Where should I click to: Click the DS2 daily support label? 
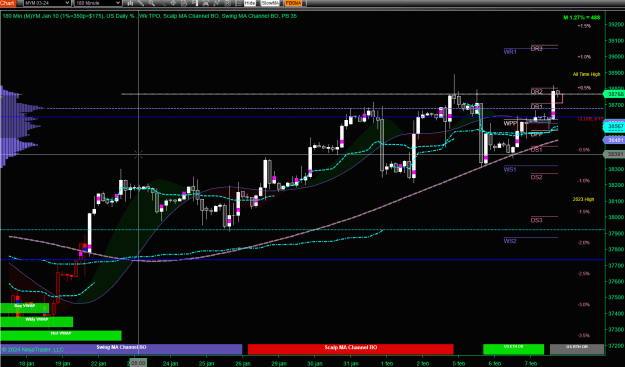point(537,177)
